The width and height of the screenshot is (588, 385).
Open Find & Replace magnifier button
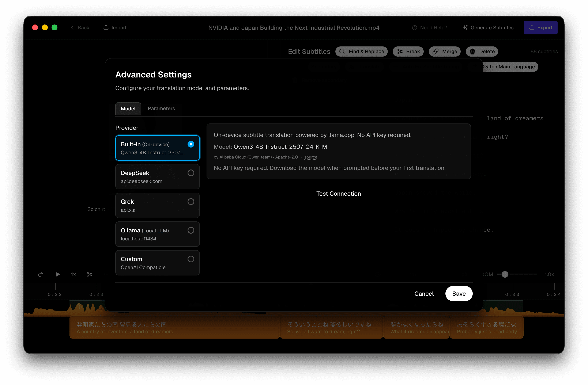click(x=361, y=51)
